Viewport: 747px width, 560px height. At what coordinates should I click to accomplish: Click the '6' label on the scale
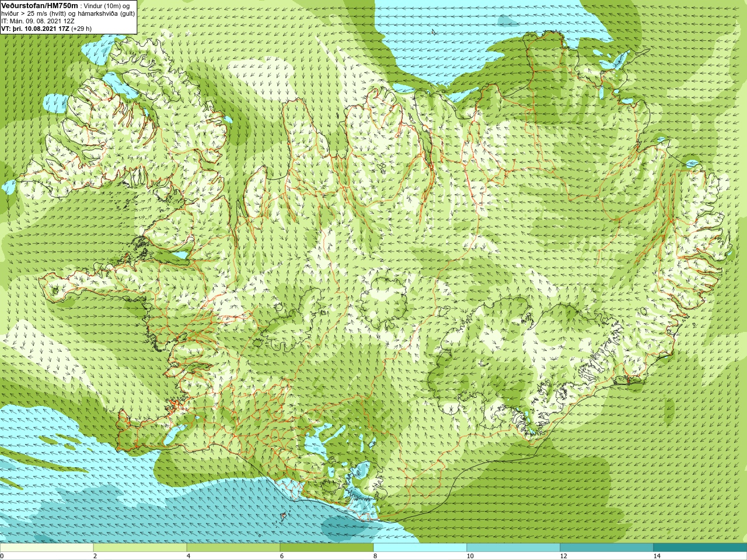282,556
